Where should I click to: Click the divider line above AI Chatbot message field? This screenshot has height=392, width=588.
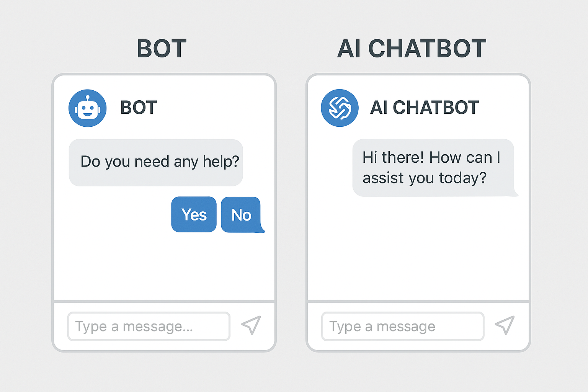[418, 301]
